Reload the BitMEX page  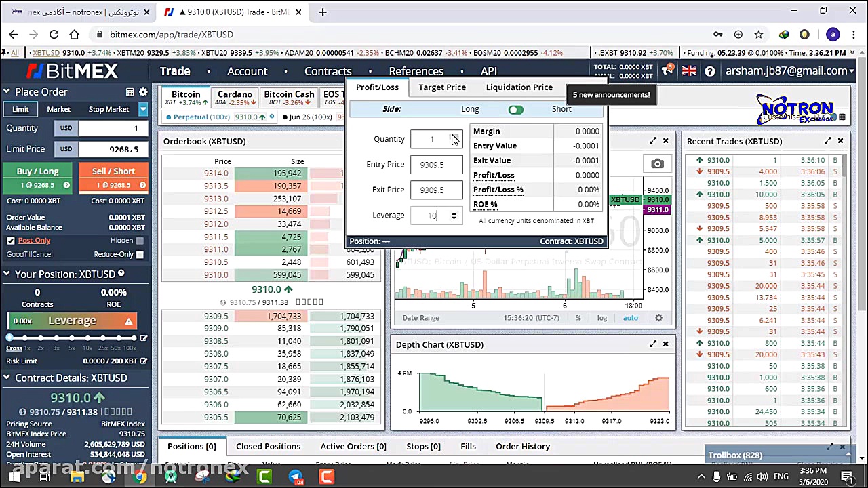54,34
